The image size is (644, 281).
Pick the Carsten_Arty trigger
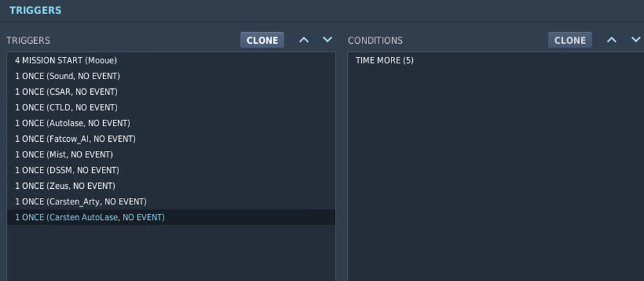pyautogui.click(x=80, y=202)
